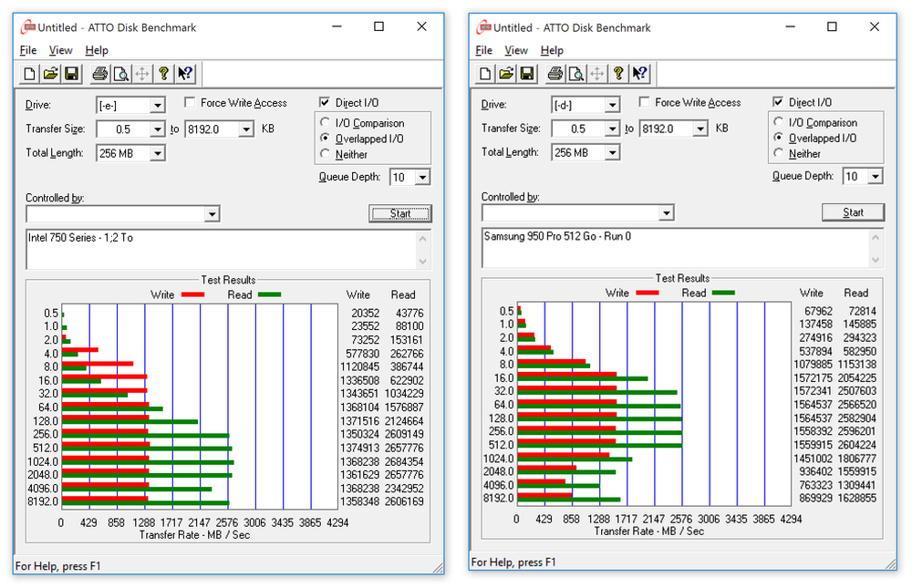Click context help arrow icon in right window
912x588 pixels.
point(640,73)
